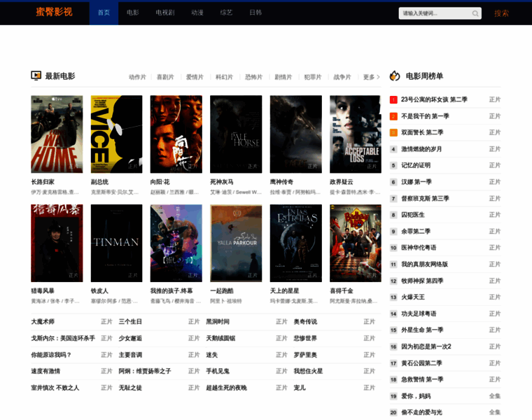Open 黑洞时间 in the movie list
This screenshot has height=420, width=532.
point(218,321)
